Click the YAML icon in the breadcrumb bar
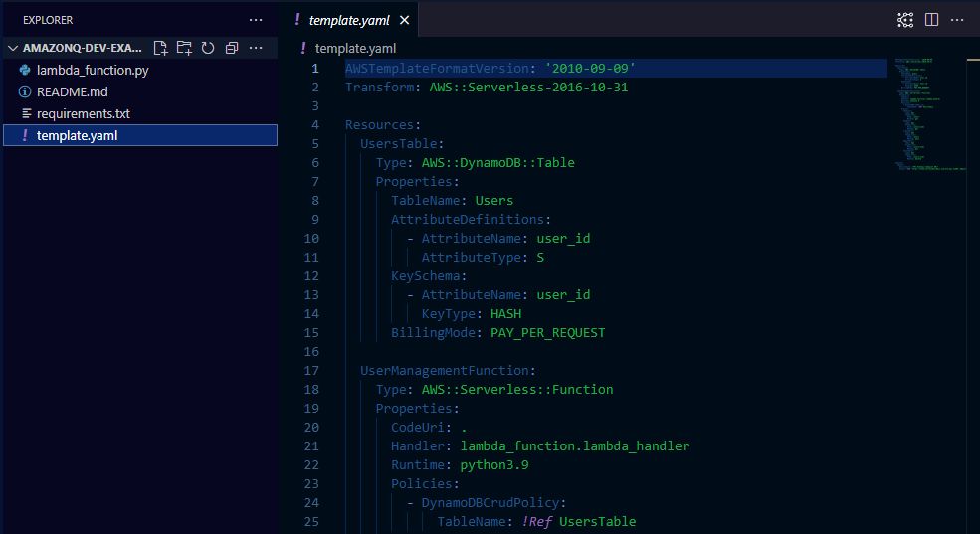The image size is (980, 534). click(x=303, y=48)
